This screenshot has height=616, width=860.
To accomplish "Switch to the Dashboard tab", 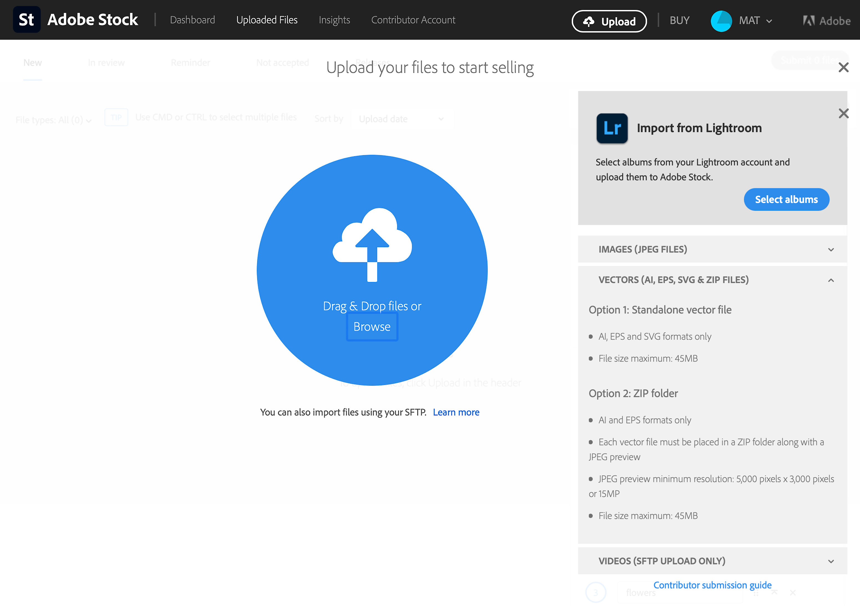I will (191, 20).
